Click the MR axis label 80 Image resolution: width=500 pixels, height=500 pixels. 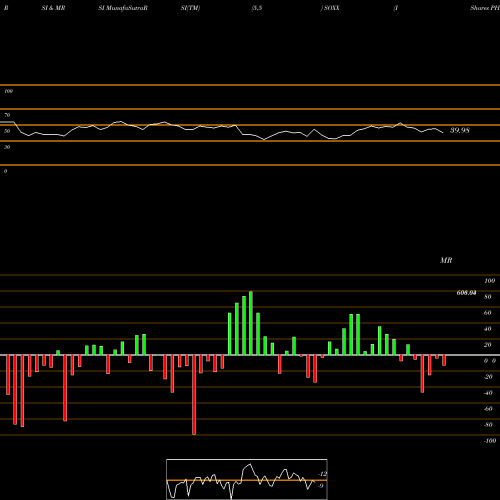click(488, 297)
